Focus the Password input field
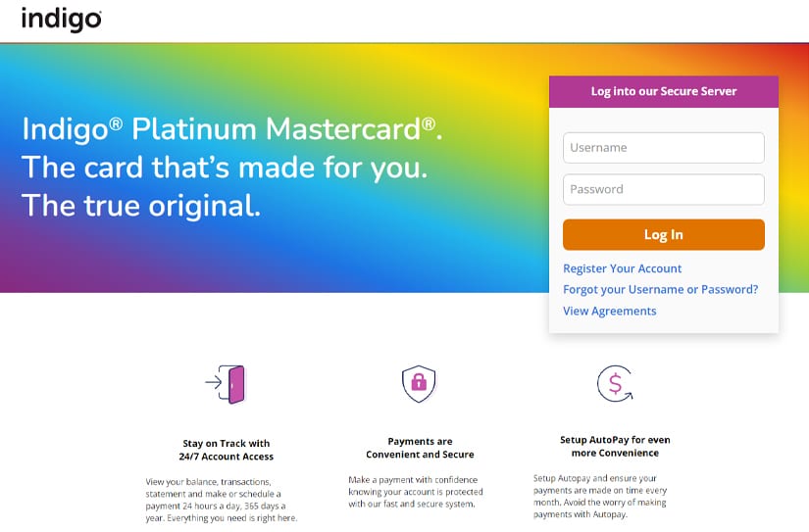809x532 pixels. point(664,190)
